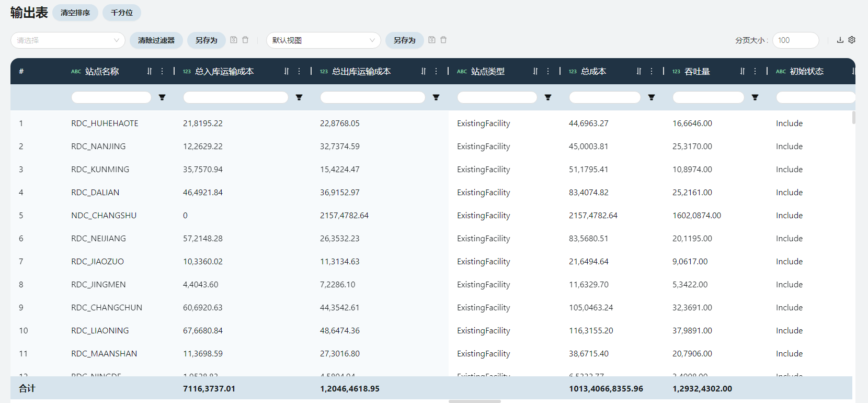Focus the 分页大小 page size field
The height and width of the screenshot is (403, 868).
point(795,40)
